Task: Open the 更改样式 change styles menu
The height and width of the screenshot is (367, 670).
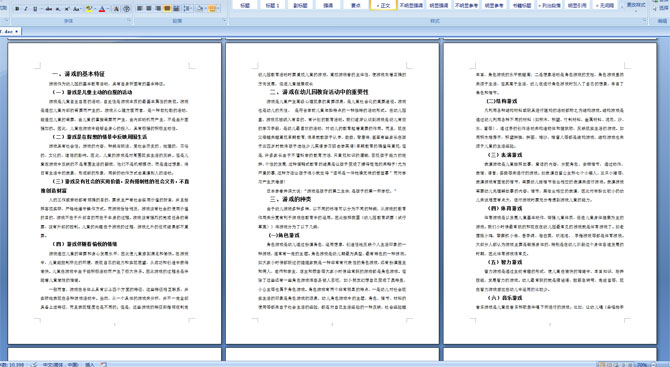Action: click(636, 5)
